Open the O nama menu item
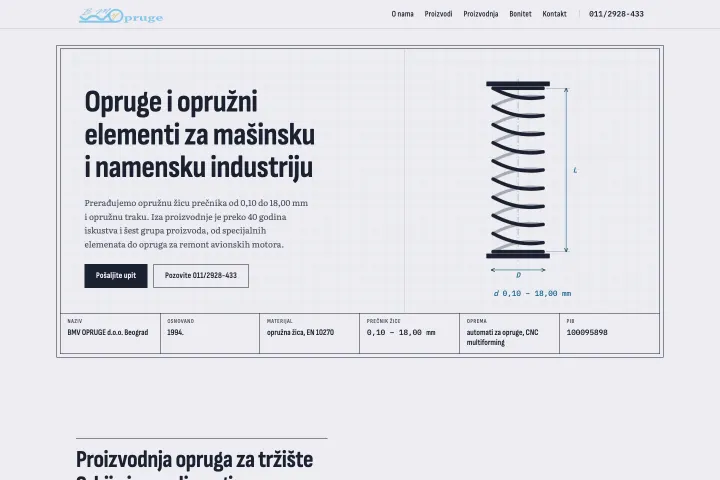Screen dimensions: 720x480 [x=402, y=14]
